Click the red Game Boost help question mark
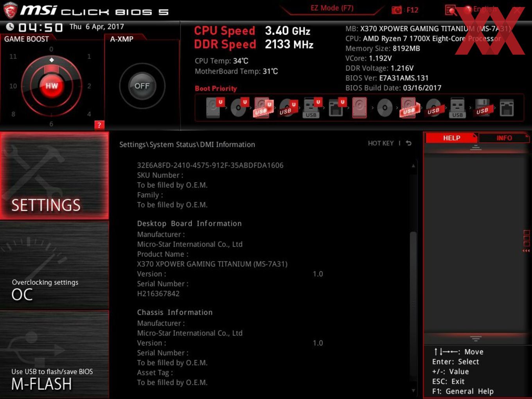Image resolution: width=532 pixels, height=399 pixels. point(99,125)
